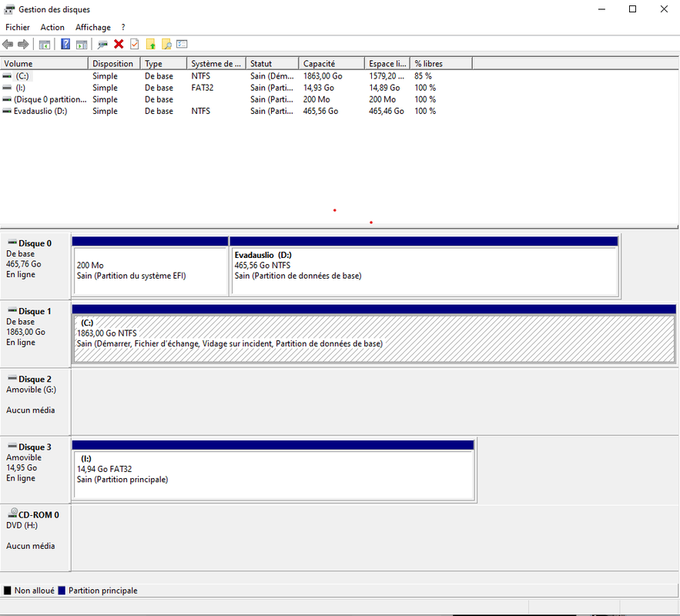Open the Action menu
The image size is (680, 616).
pos(52,27)
